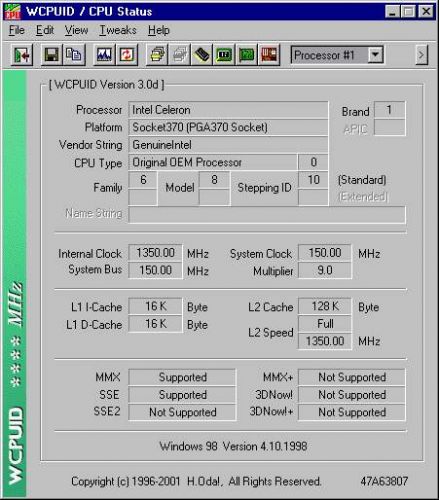Click the Family value 6

click(143, 180)
